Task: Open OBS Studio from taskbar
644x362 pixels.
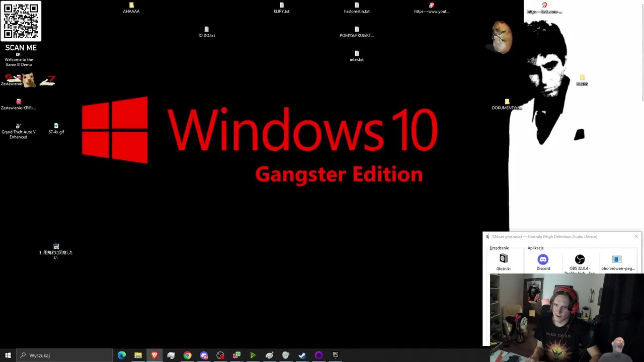Action: click(x=220, y=355)
